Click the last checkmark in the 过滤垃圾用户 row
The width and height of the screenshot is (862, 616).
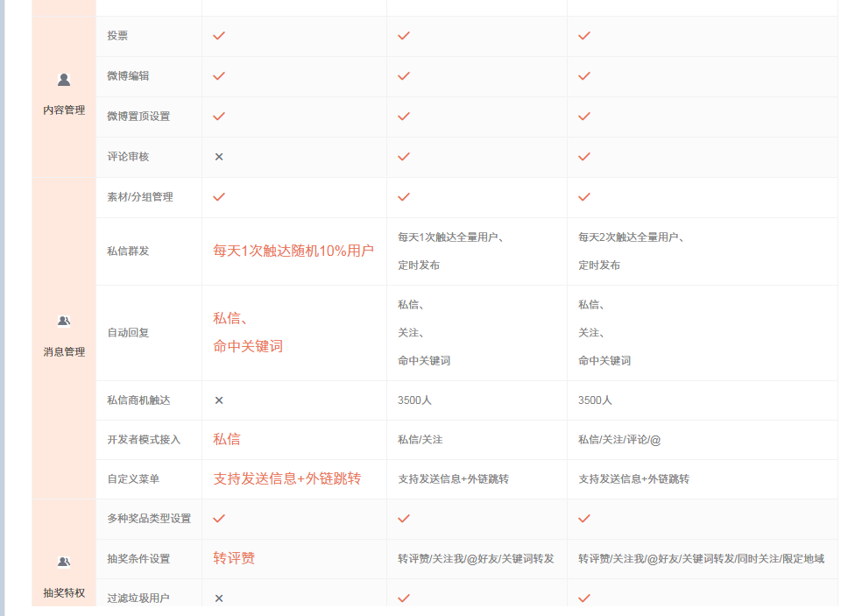(583, 598)
